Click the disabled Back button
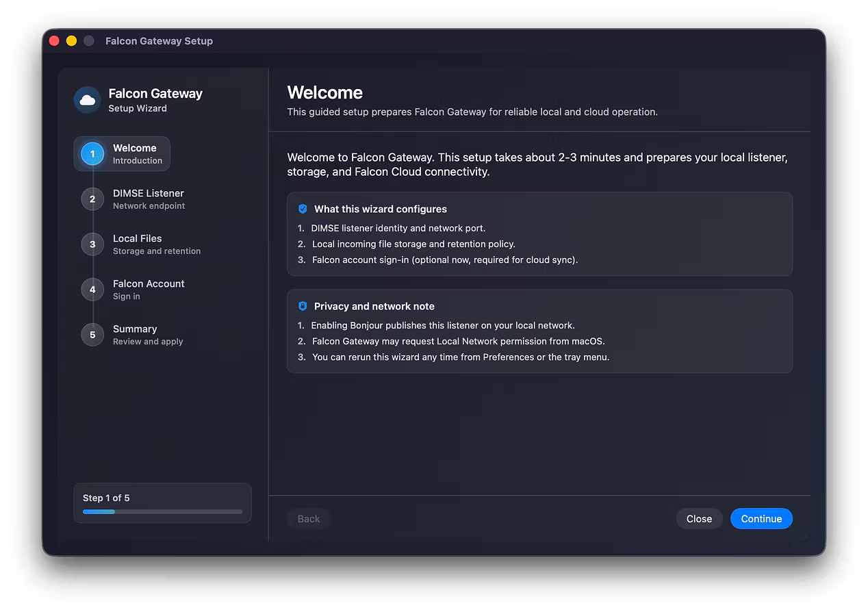Screen dimensions: 868x612 [308, 518]
